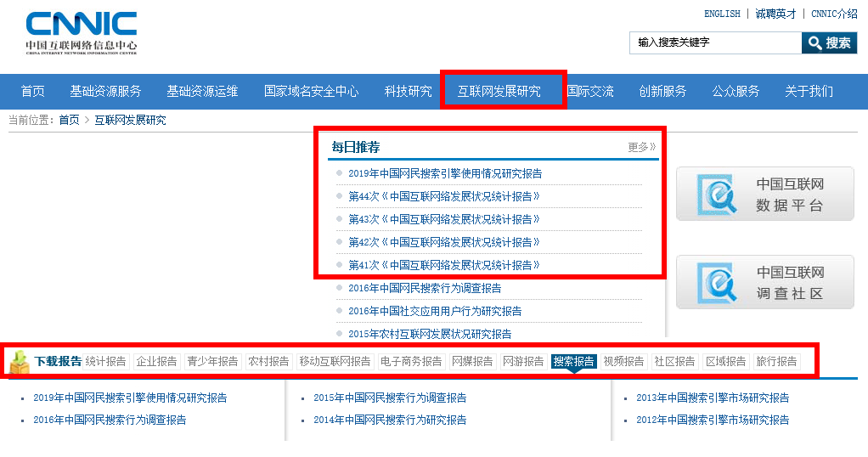Screen dimensions: 868x457
Task: Open 科技研究 menu
Action: (408, 92)
